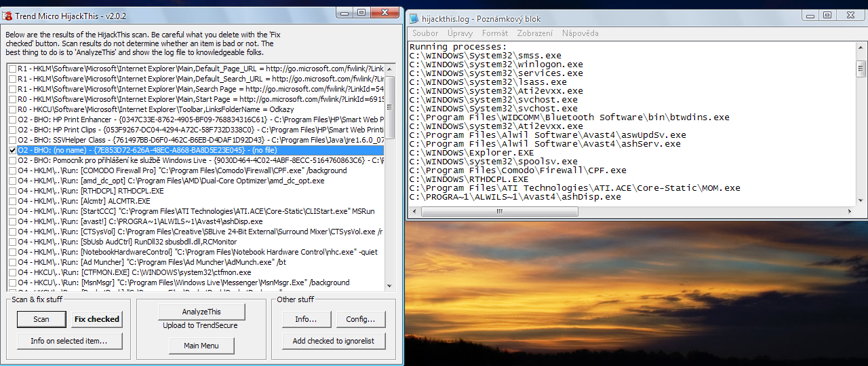Check the Alcmtr startup entry checkbox

(x=13, y=201)
